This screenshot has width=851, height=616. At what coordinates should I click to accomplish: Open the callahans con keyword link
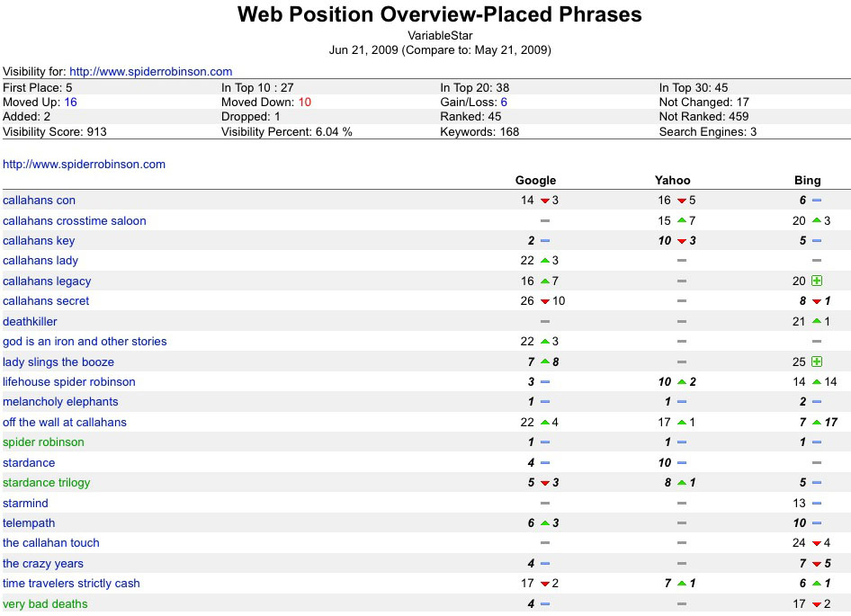pos(39,201)
